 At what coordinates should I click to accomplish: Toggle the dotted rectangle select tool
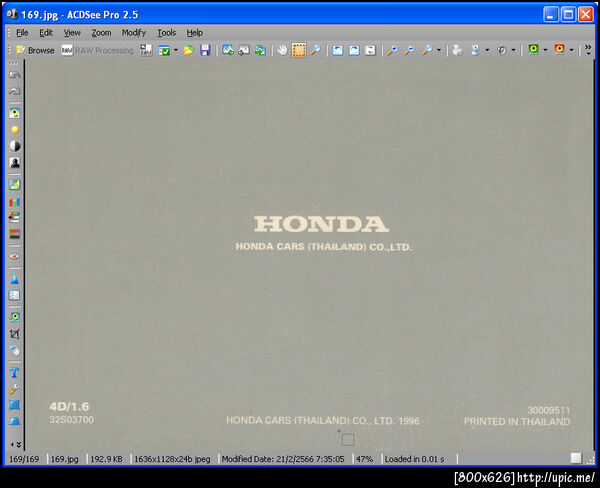point(299,50)
